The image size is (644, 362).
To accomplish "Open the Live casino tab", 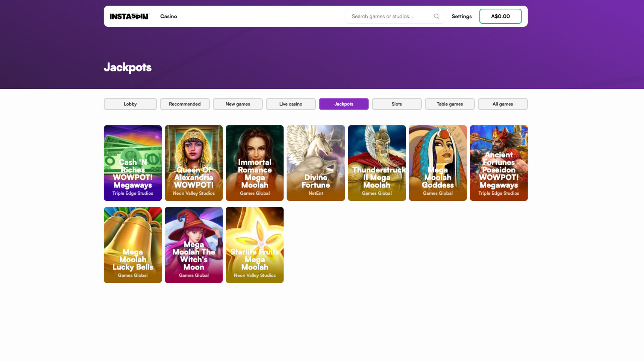I will (291, 104).
